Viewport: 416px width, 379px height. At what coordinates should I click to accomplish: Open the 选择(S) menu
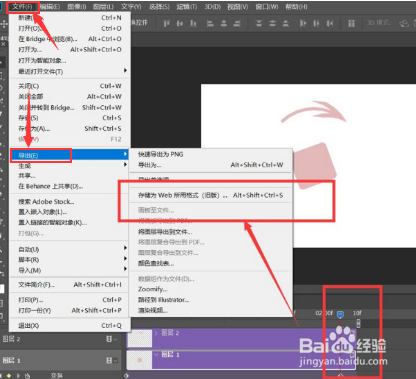click(x=159, y=7)
